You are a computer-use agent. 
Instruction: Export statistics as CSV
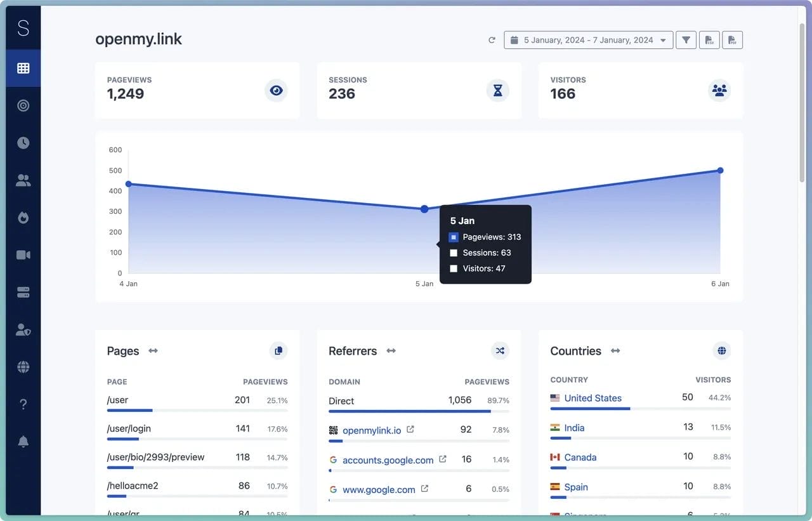click(x=709, y=40)
